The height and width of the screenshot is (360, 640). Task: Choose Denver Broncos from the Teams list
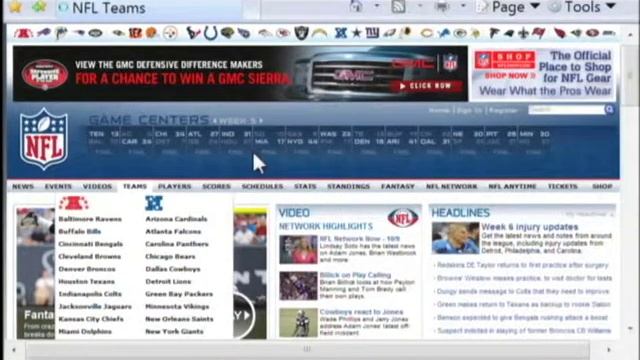click(87, 269)
